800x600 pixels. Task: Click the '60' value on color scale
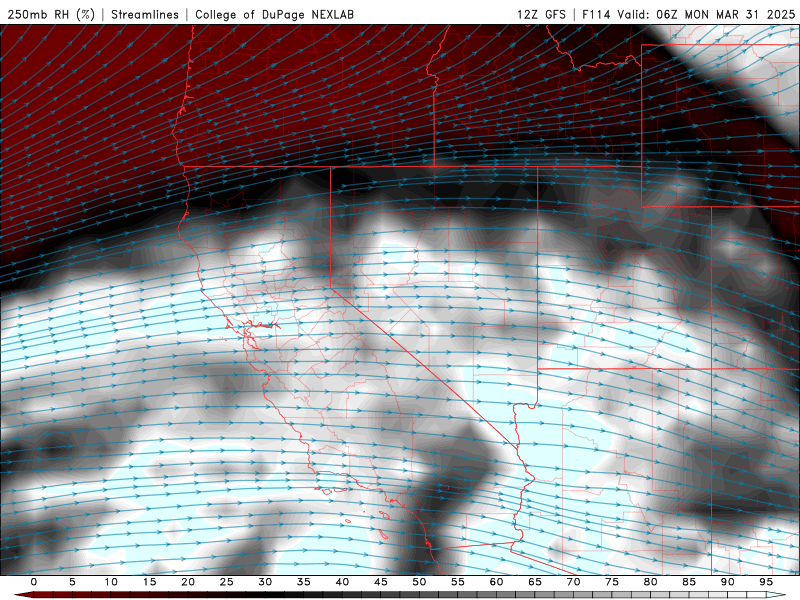point(496,582)
